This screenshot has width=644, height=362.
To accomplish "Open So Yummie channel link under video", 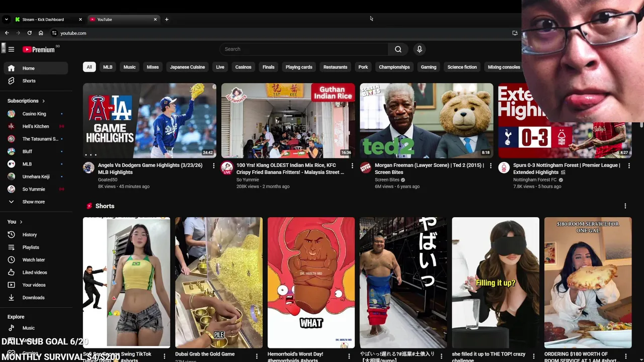I will pos(248,179).
